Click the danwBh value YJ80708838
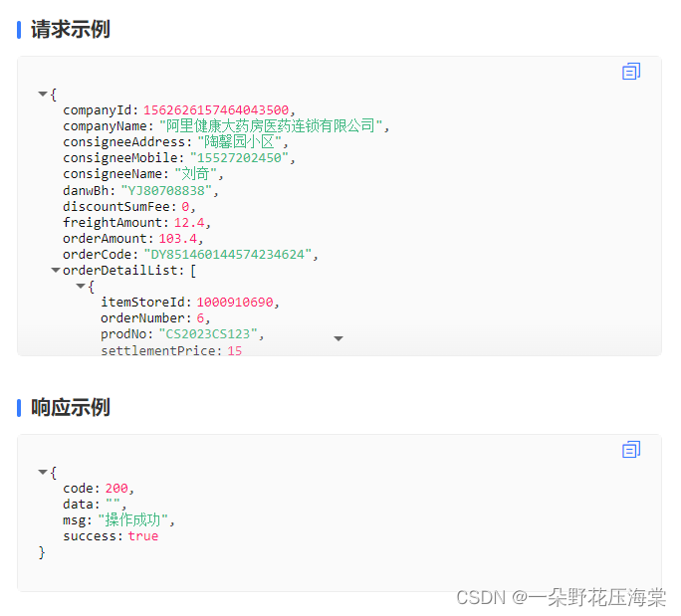The height and width of the screenshot is (616, 681). coord(166,190)
